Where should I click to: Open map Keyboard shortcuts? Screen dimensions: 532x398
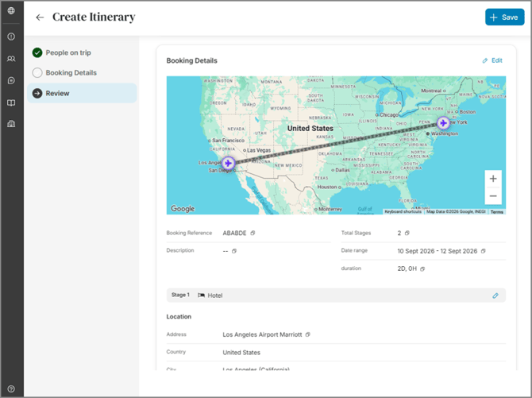[x=403, y=211]
